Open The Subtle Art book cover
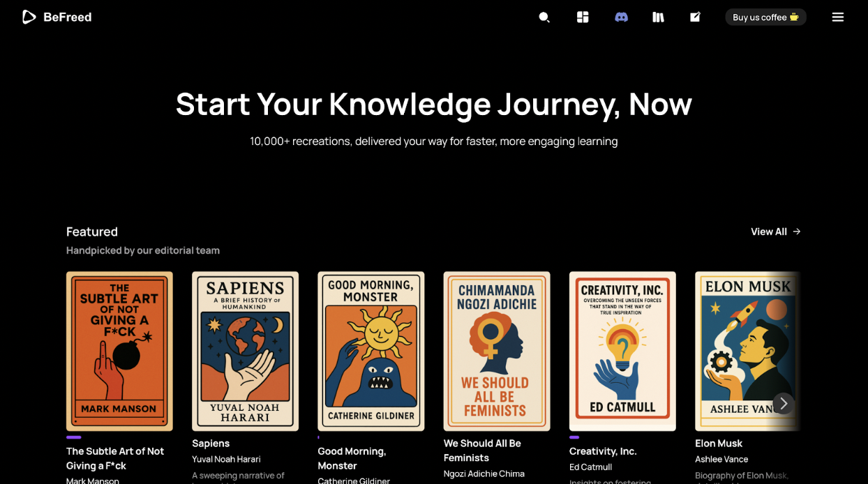This screenshot has width=868, height=484. (x=119, y=351)
